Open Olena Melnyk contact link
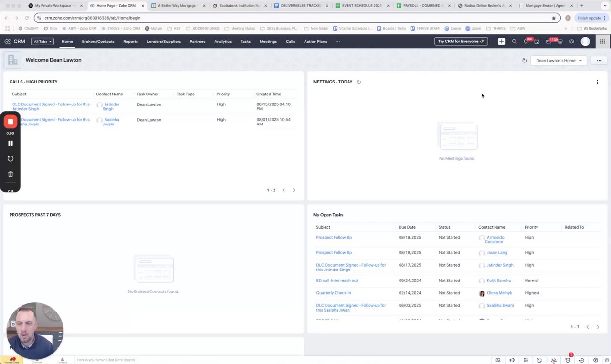 (x=499, y=293)
